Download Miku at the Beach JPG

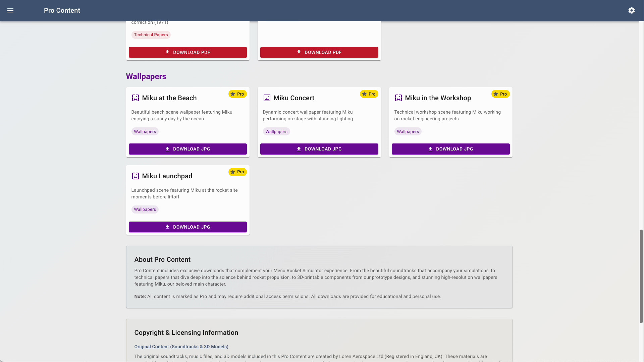pos(187,149)
